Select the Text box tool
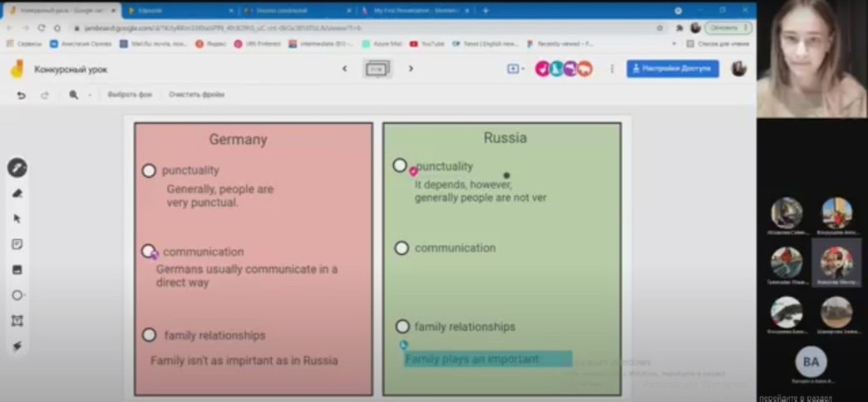 point(17,321)
